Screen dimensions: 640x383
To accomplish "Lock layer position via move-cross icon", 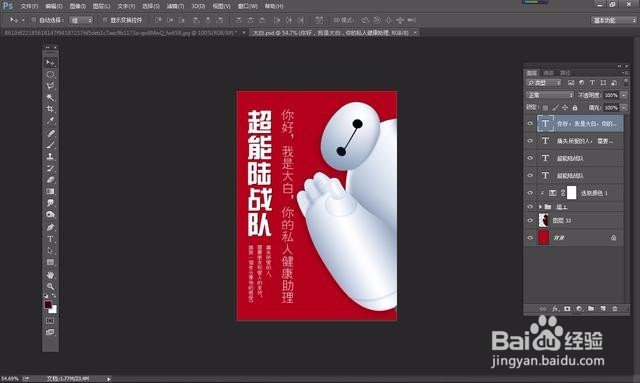I will coord(565,108).
